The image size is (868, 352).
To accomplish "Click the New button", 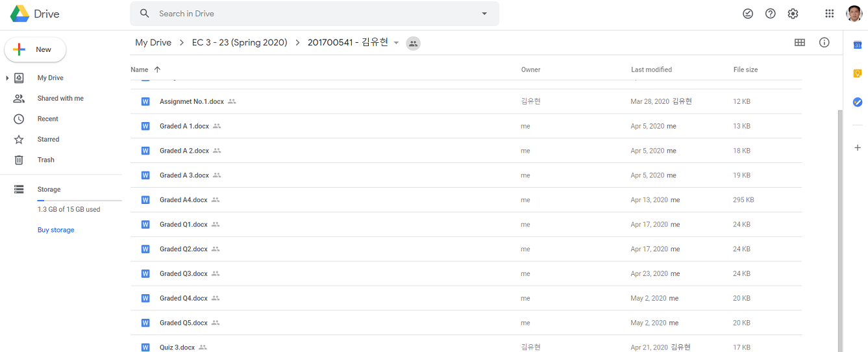I will (x=35, y=49).
